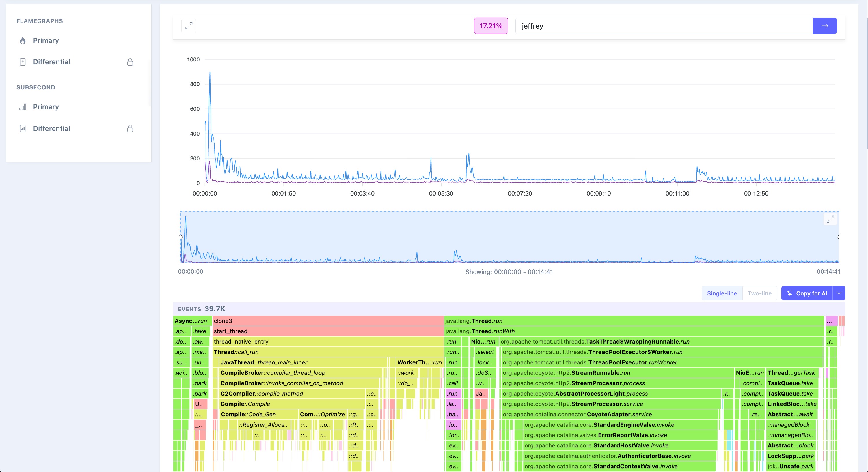Viewport: 868px width, 472px height.
Task: Select the Com..::Optimize frame
Action: coord(323,414)
